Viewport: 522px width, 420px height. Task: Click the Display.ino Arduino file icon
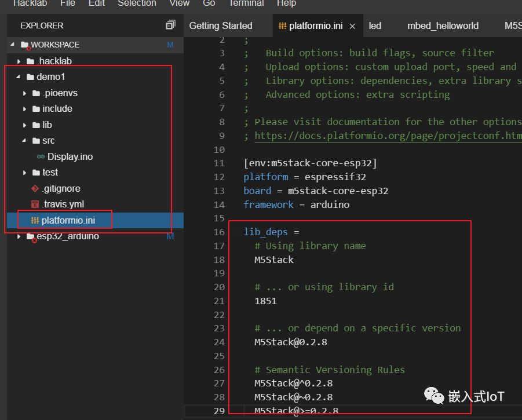pyautogui.click(x=41, y=156)
